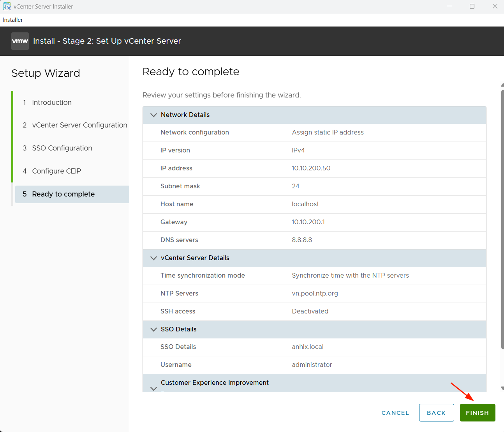Collapse the SSO Details section
Viewport: 504px width, 432px height.
154,329
